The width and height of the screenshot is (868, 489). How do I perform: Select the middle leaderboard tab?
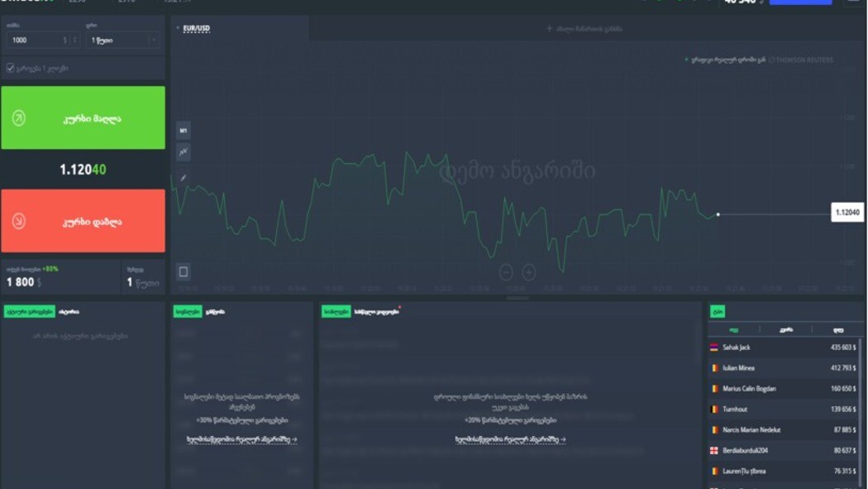pyautogui.click(x=786, y=329)
